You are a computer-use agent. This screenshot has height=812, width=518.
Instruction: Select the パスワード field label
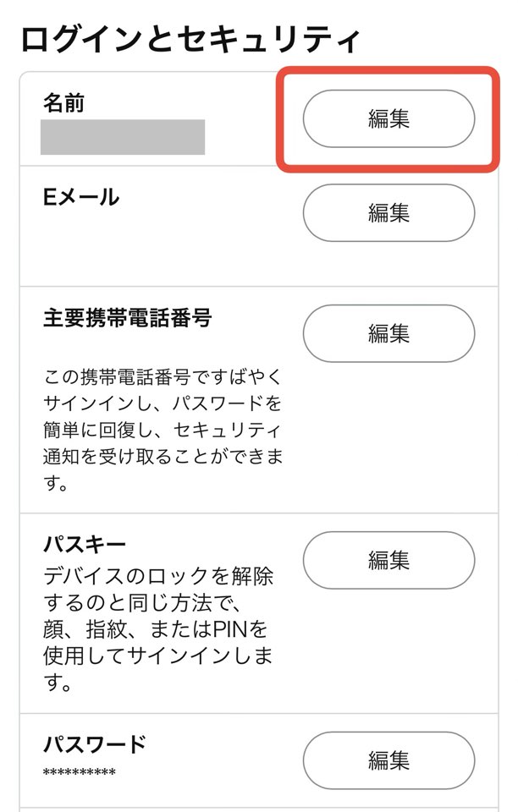pos(95,744)
